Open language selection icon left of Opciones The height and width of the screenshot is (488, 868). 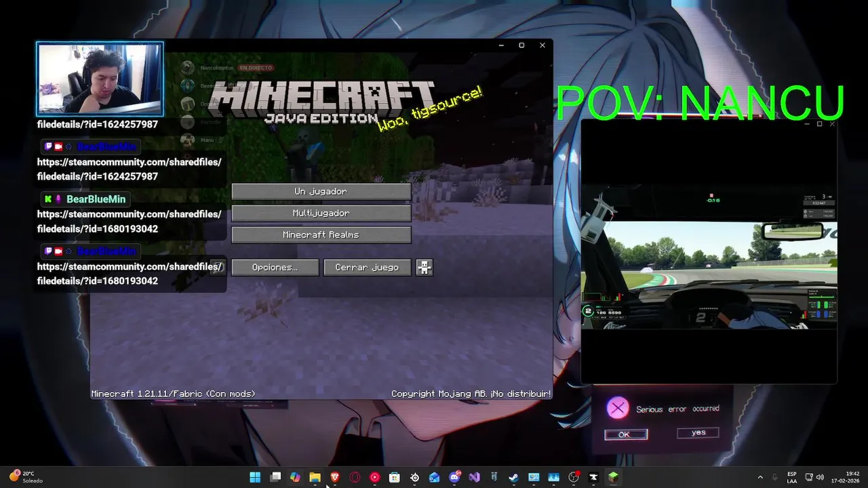(218, 267)
